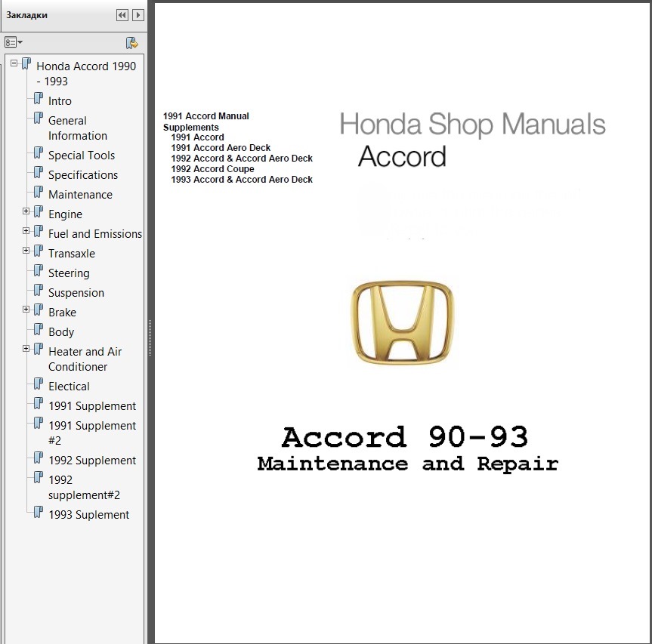
Task: Open the Fuel and Emissions bookmark label
Action: click(95, 234)
